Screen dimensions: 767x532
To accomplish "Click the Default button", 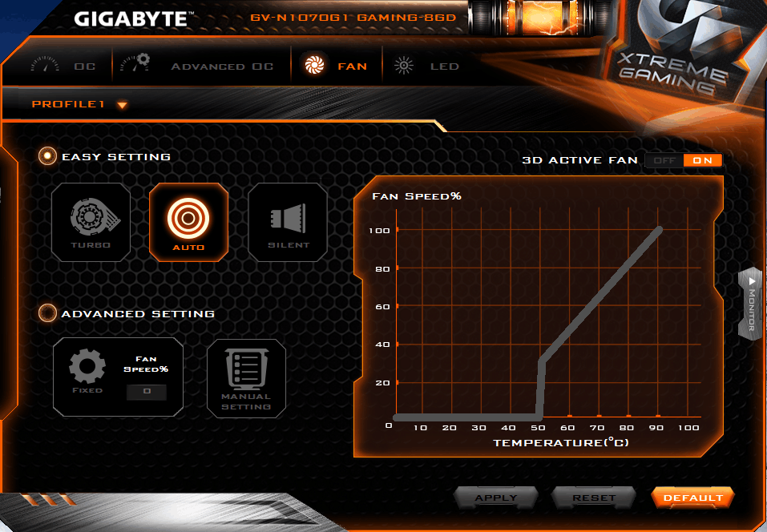I will click(693, 498).
